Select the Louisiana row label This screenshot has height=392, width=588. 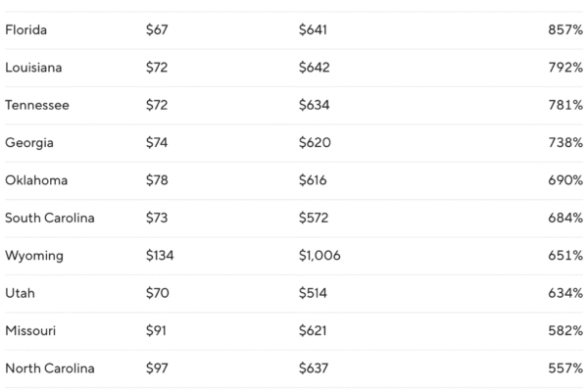tap(32, 68)
